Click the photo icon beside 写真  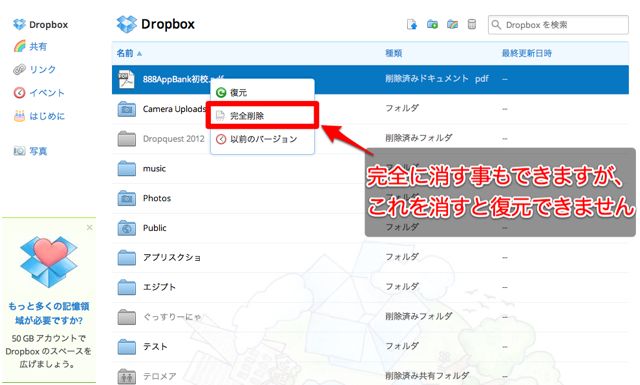point(19,151)
